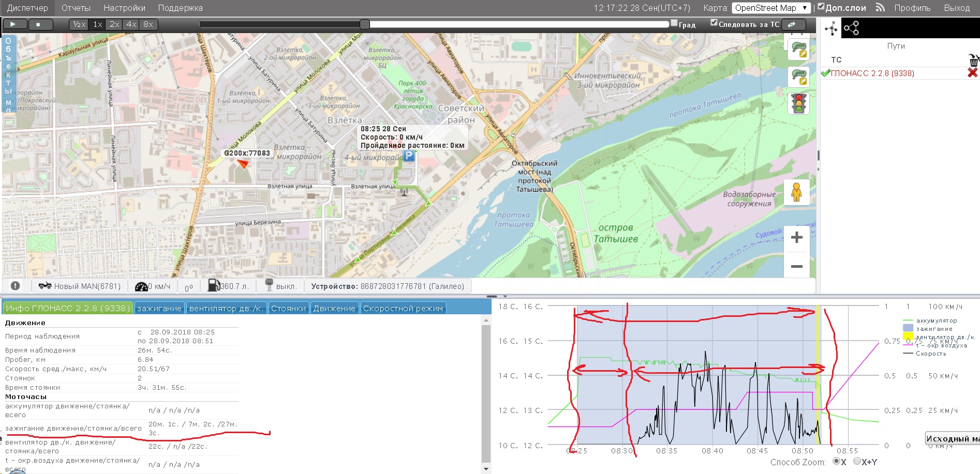Image resolution: width=980 pixels, height=474 pixels.
Task: Click the exclamation alert icon in status bar
Action: tap(16, 286)
